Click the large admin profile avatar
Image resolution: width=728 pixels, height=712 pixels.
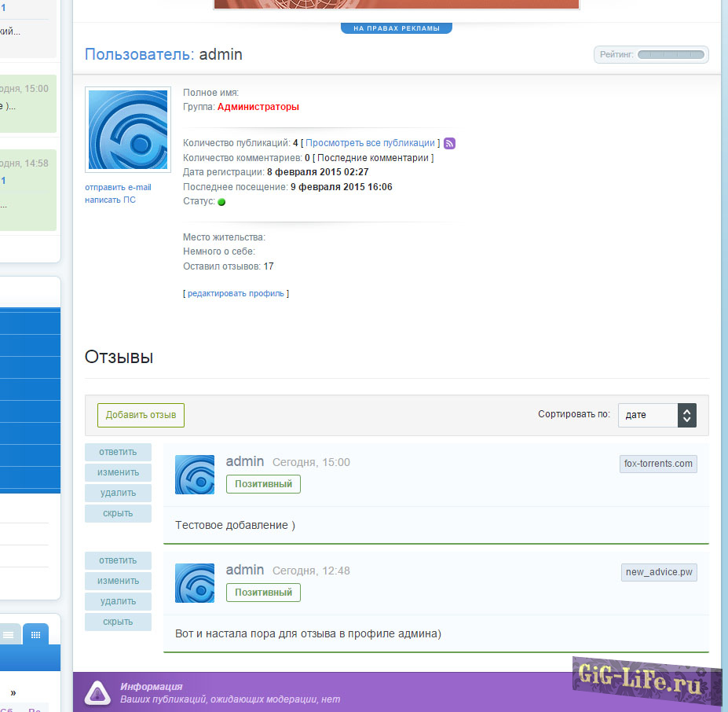[127, 130]
